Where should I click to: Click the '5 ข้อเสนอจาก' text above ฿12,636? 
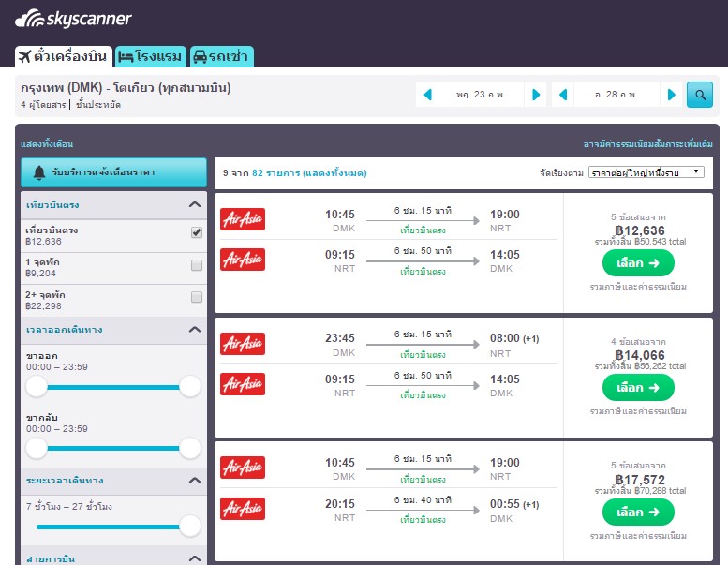[638, 216]
